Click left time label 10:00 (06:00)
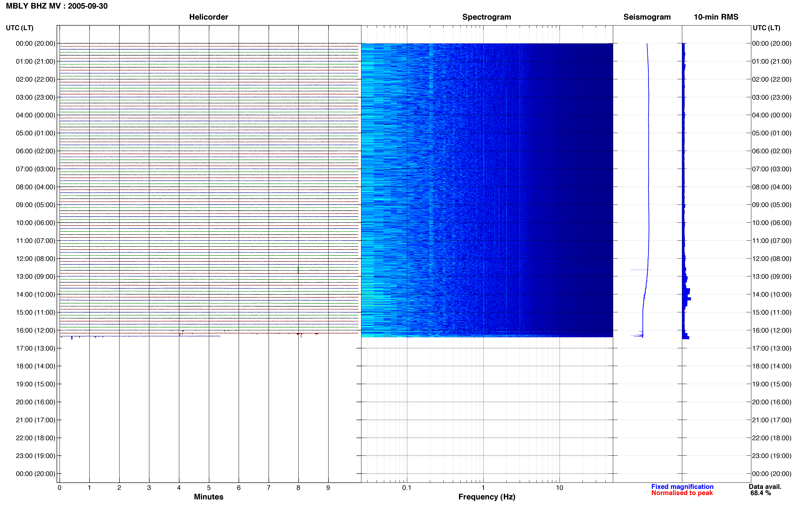This screenshot has height=508, width=812. (36, 223)
